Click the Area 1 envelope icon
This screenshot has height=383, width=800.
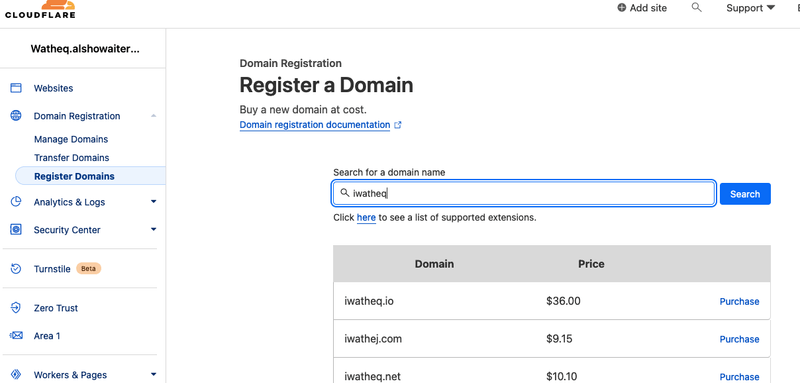pos(17,336)
